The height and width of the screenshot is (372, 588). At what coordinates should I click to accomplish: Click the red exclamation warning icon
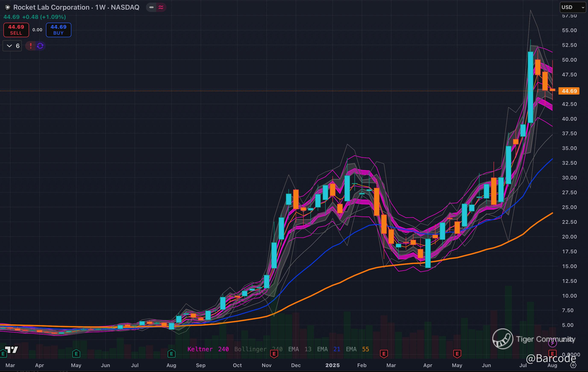31,46
